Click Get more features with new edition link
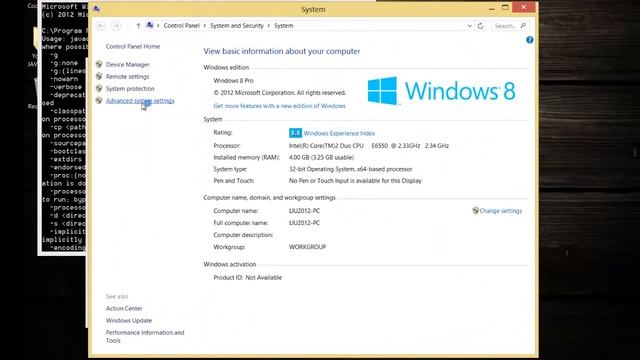640x360 pixels. [x=279, y=106]
